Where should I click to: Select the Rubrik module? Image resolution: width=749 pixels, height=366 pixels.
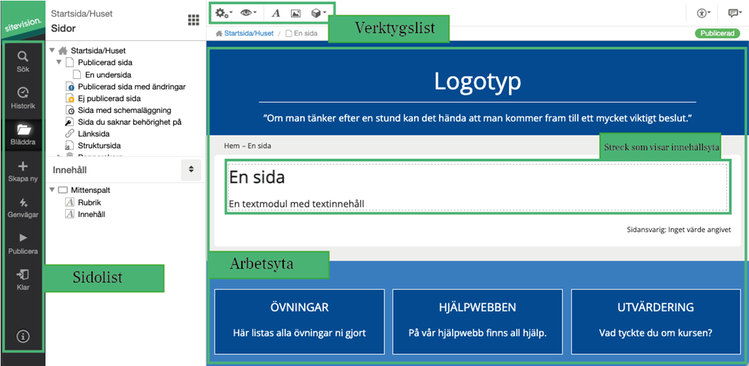89,202
